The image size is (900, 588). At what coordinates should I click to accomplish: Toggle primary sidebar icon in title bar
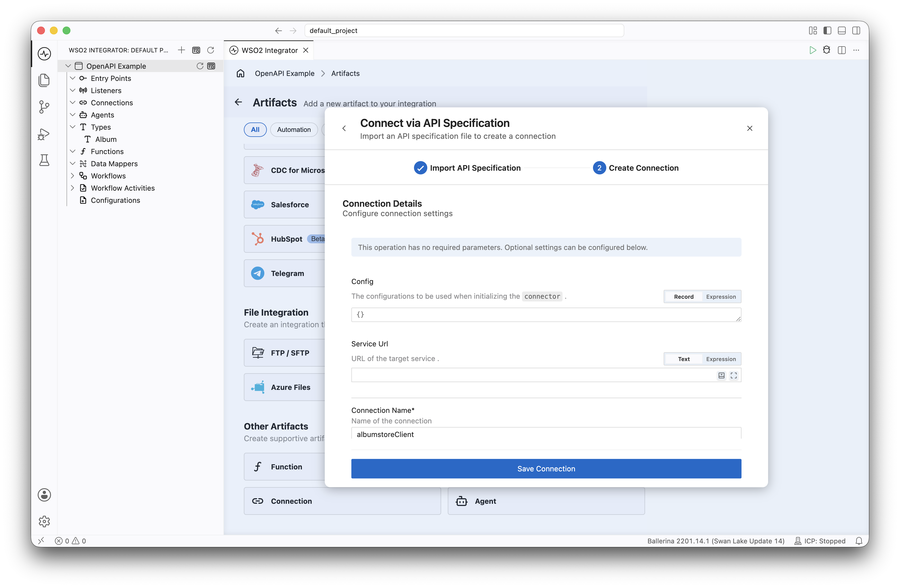pos(827,31)
